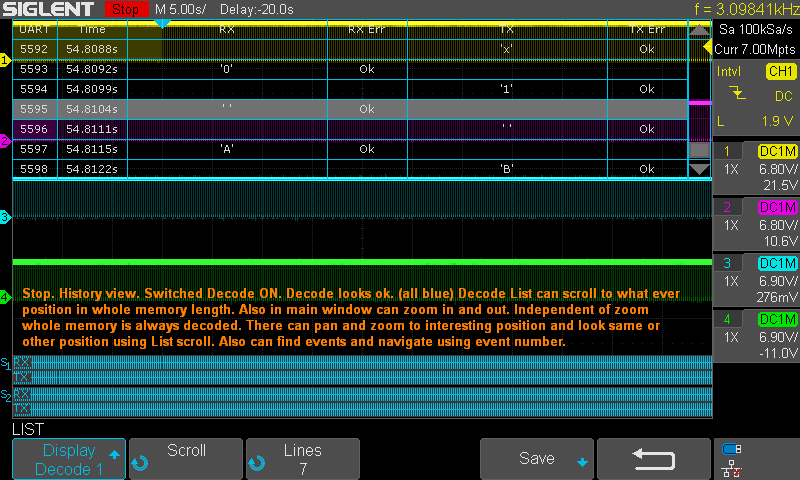This screenshot has width=800, height=480.
Task: Select decode row 5598
Action: pyautogui.click(x=350, y=169)
